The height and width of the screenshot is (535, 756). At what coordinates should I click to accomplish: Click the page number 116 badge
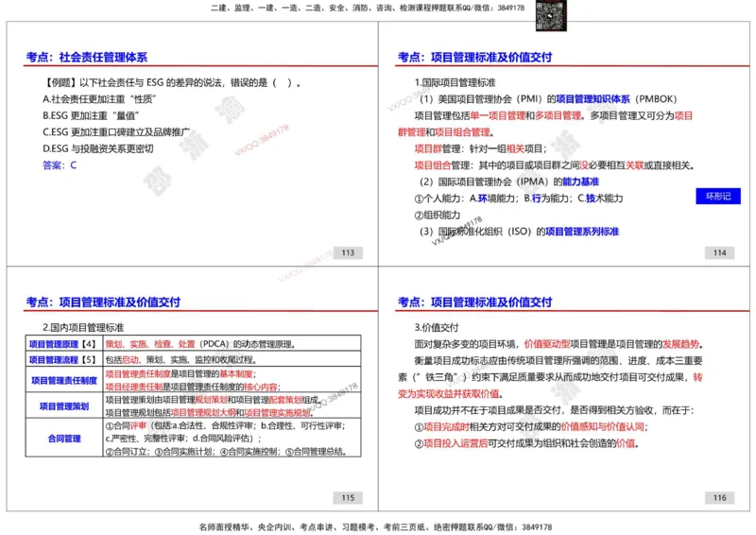(x=720, y=498)
